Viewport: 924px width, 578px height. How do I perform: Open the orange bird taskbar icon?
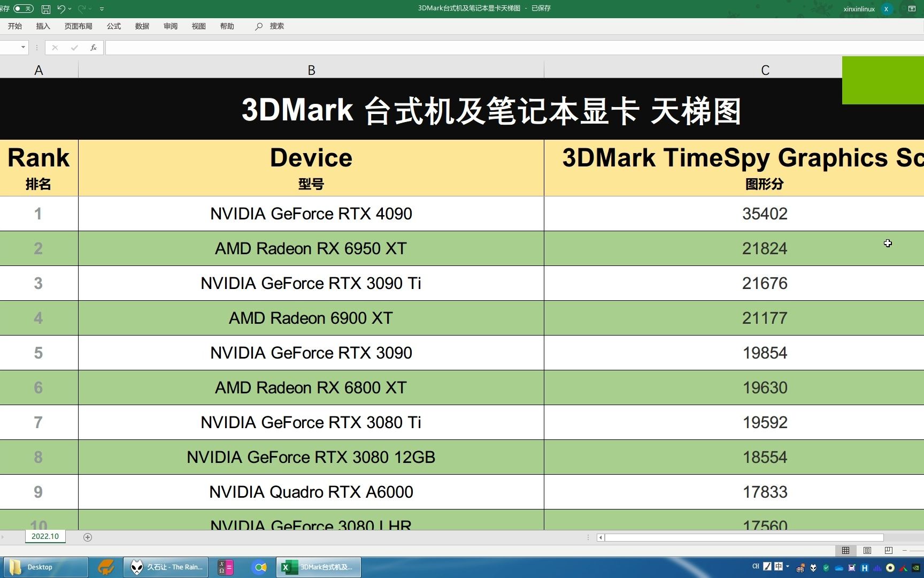pyautogui.click(x=106, y=567)
